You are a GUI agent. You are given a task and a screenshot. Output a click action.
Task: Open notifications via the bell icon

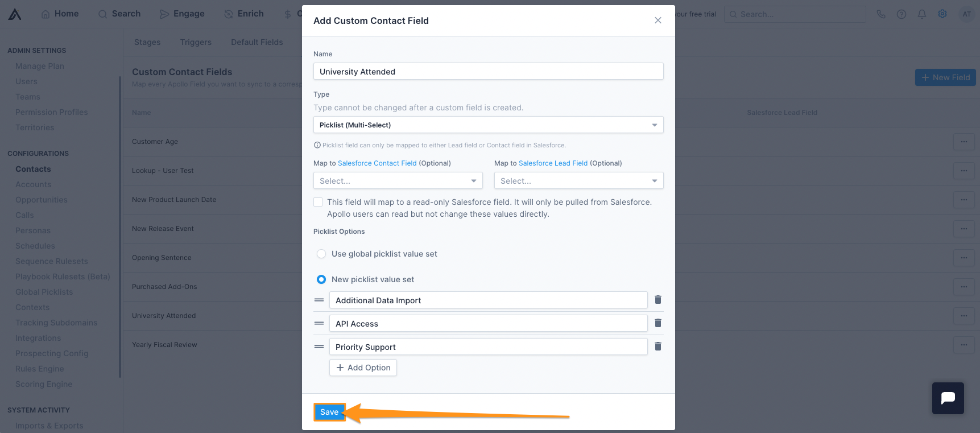coord(921,14)
